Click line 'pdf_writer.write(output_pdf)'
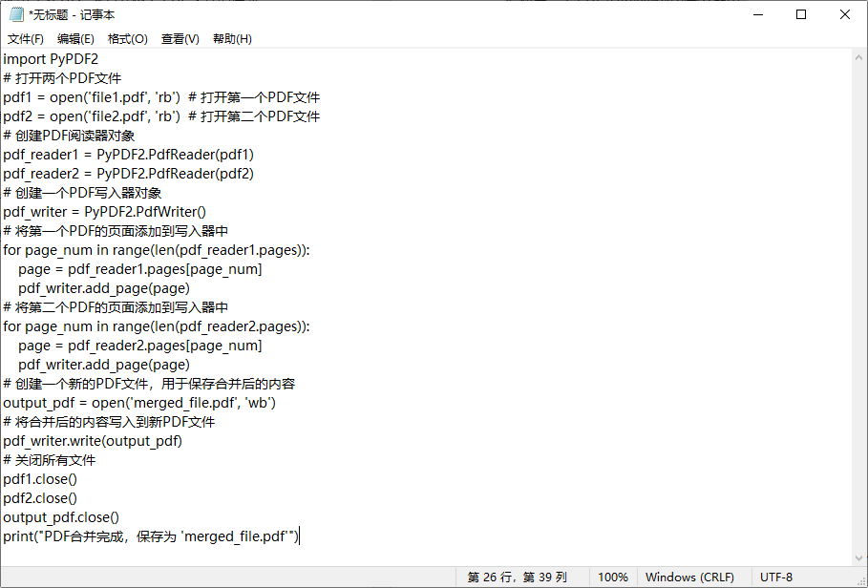Image resolution: width=868 pixels, height=588 pixels. point(93,441)
